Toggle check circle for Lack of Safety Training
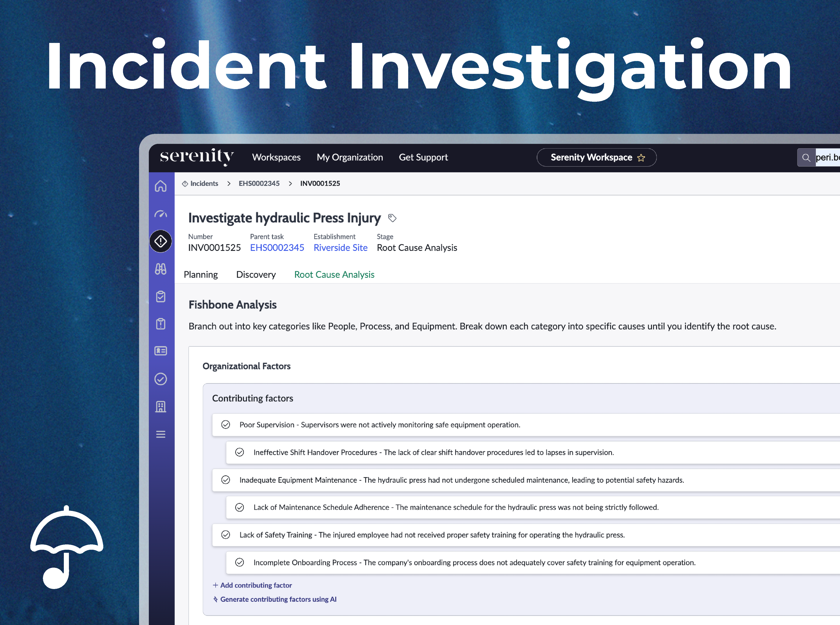 226,535
